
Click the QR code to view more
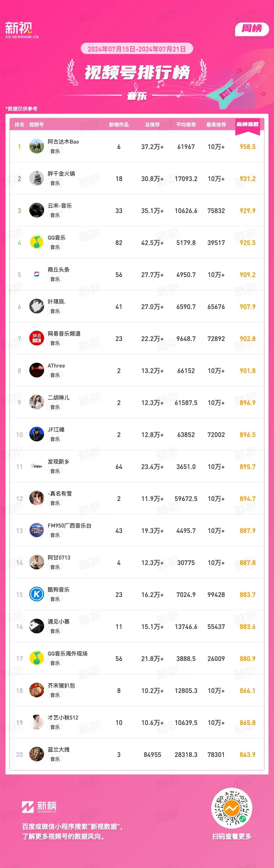click(x=232, y=808)
